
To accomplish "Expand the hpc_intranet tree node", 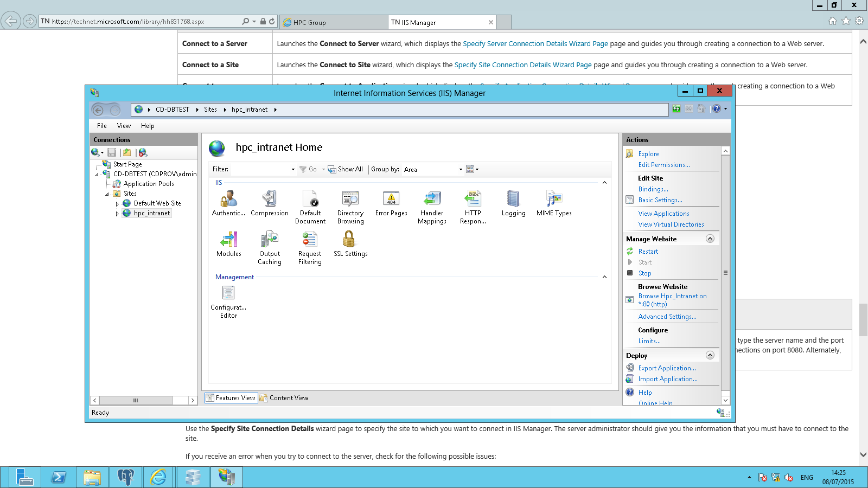I will 117,214.
